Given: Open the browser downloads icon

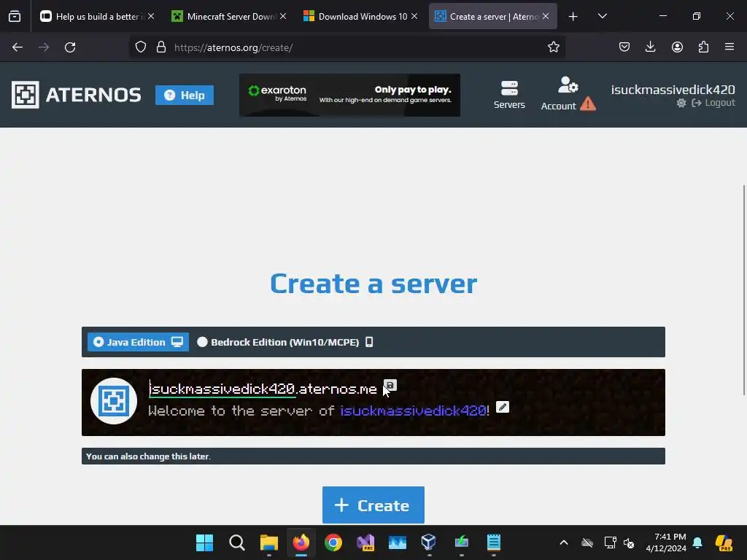Looking at the screenshot, I should [x=650, y=47].
